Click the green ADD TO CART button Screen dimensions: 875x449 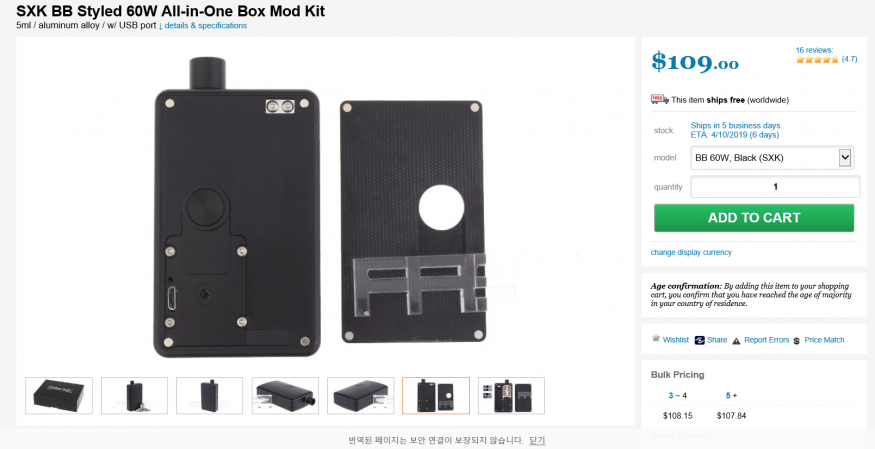coord(754,218)
